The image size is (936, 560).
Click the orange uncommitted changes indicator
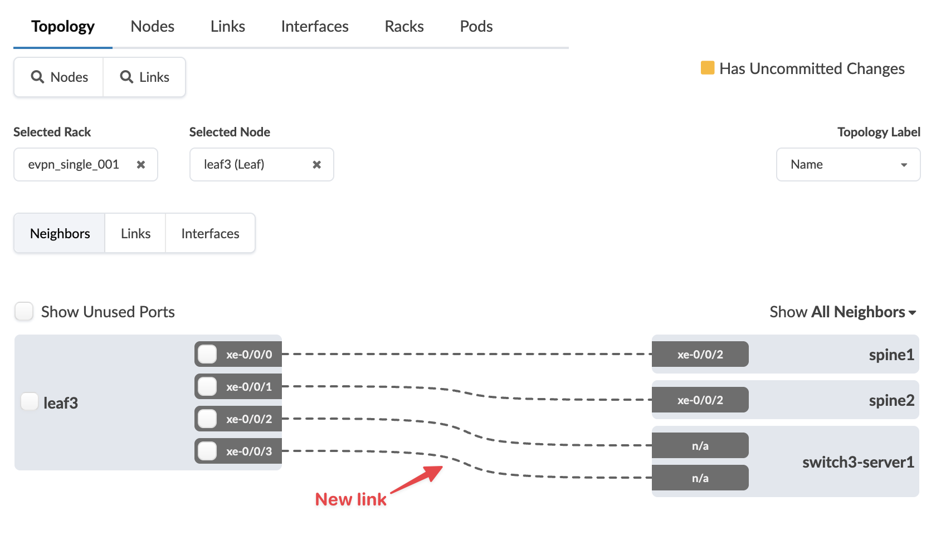[x=707, y=68]
